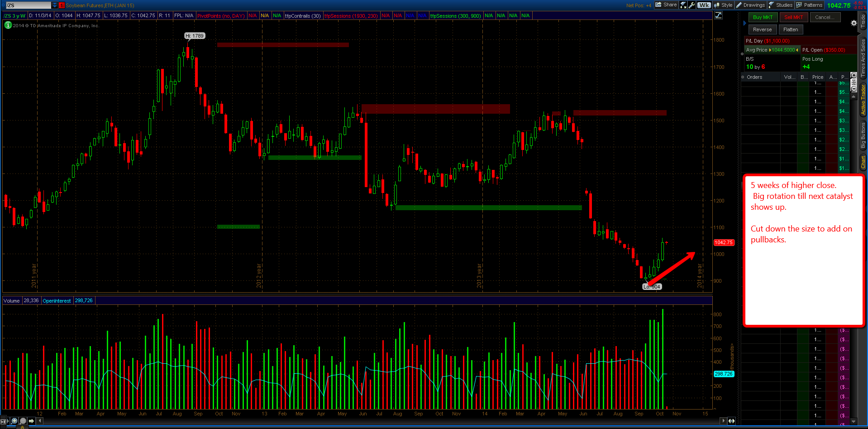The image size is (868, 429).
Task: Click the 1042.75 current price axis marker
Action: tap(723, 242)
